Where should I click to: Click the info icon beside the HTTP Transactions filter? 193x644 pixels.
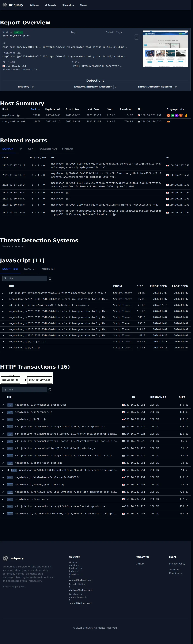point(50,390)
